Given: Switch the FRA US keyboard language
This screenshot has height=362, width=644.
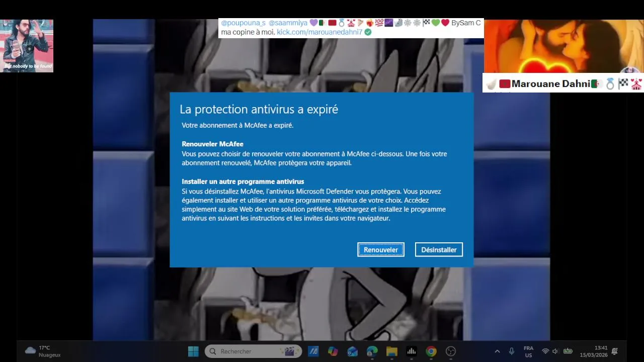Looking at the screenshot, I should pyautogui.click(x=528, y=351).
